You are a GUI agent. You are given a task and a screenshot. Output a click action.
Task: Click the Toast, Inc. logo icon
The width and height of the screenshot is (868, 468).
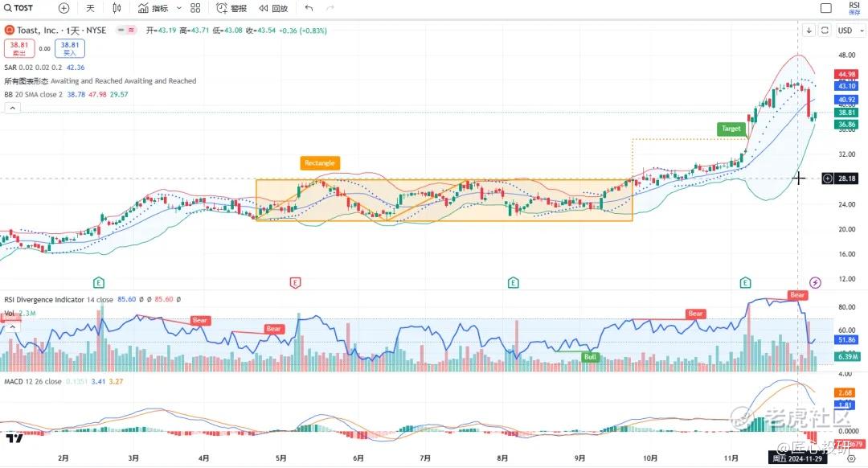click(9, 30)
